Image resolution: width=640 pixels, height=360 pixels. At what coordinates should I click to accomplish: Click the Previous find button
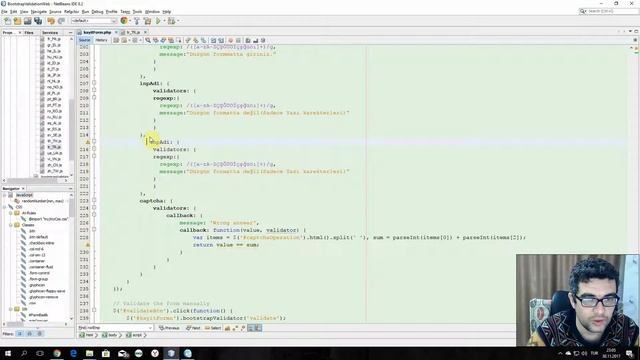tap(169, 328)
